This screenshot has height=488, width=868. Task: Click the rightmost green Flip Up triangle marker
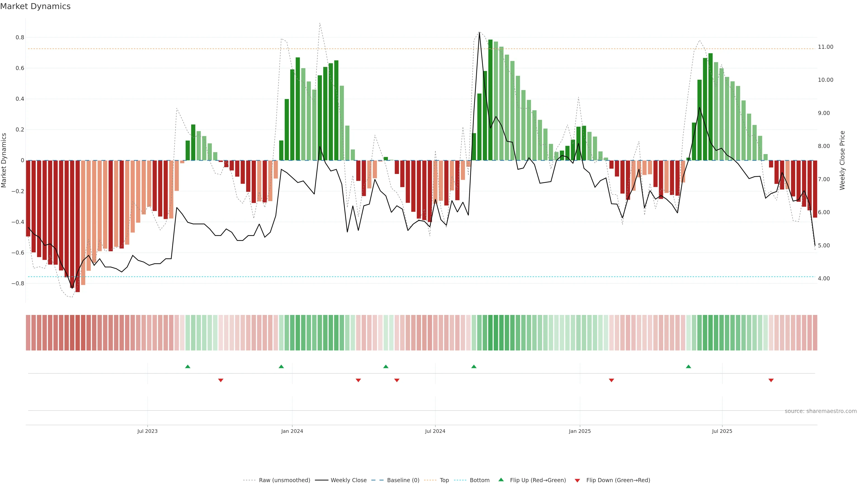(688, 366)
